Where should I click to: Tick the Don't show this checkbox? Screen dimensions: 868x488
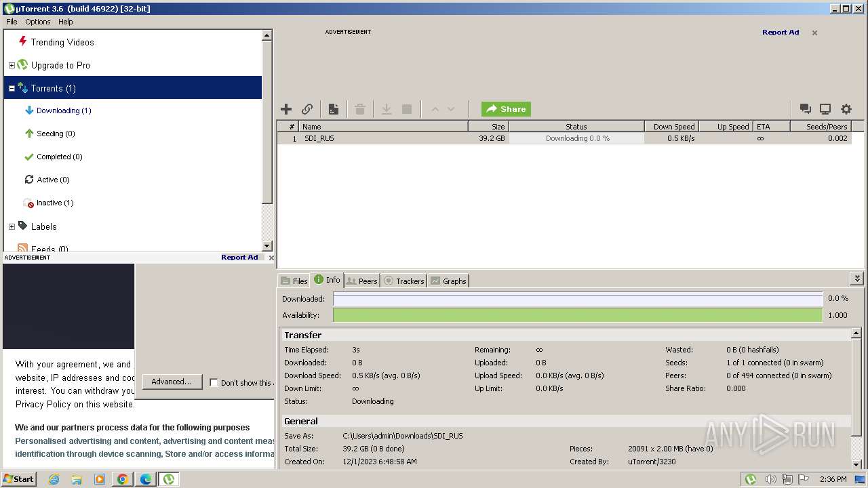point(214,383)
